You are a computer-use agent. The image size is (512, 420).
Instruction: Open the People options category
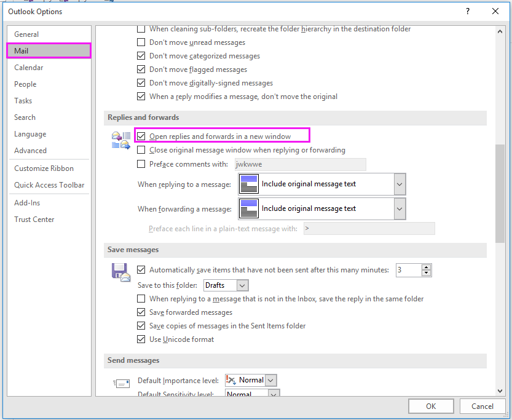49,84
